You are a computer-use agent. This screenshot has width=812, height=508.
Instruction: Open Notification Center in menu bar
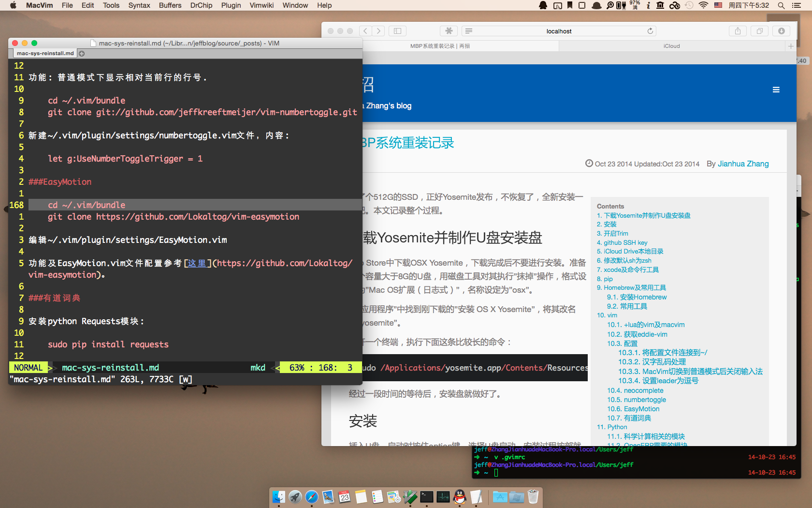pos(797,5)
